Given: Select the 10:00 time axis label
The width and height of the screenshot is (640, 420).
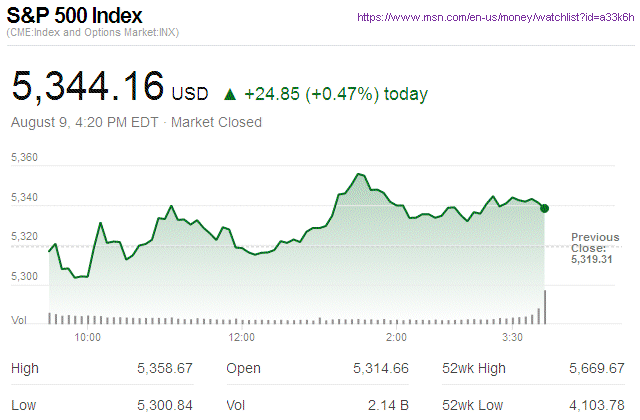Looking at the screenshot, I should click(88, 338).
